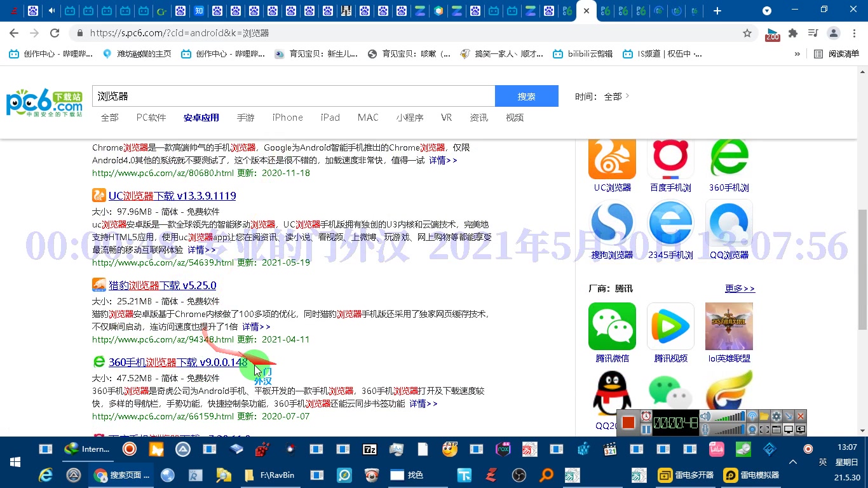Select the MAC category tab
This screenshot has width=868, height=488.
point(368,118)
